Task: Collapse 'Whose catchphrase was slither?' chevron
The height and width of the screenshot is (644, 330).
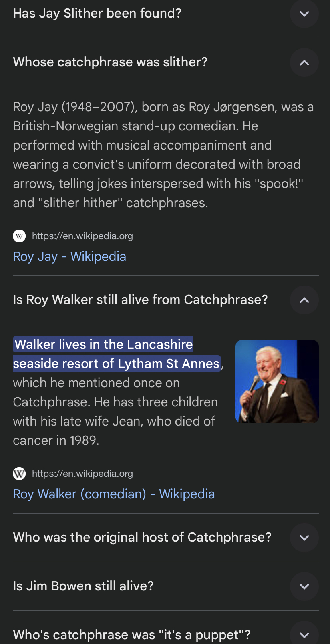Action: click(304, 62)
